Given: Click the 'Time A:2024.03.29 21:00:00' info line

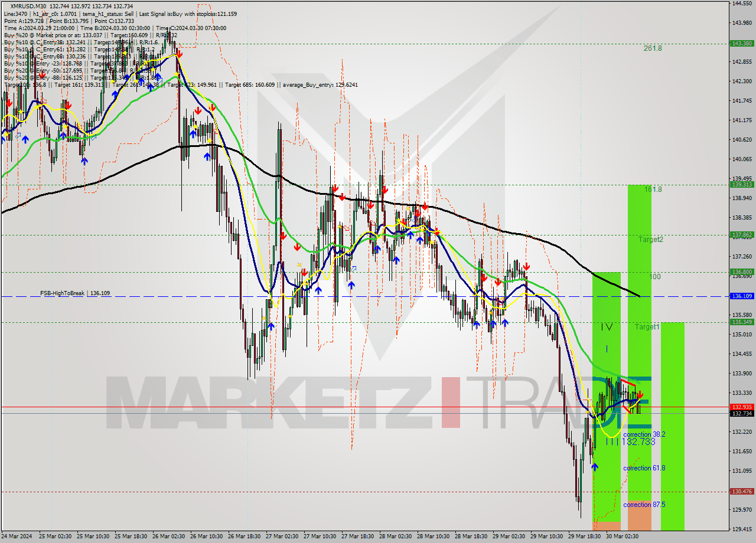Looking at the screenshot, I should pos(39,28).
